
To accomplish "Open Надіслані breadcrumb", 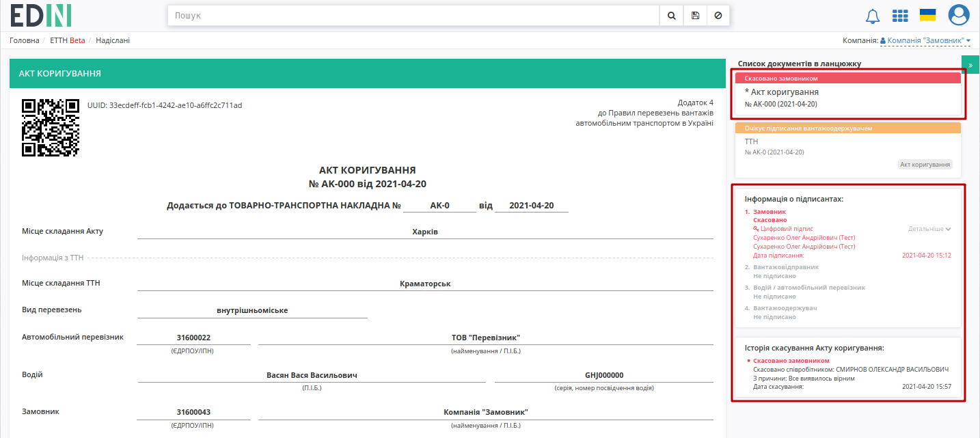I will coord(113,40).
